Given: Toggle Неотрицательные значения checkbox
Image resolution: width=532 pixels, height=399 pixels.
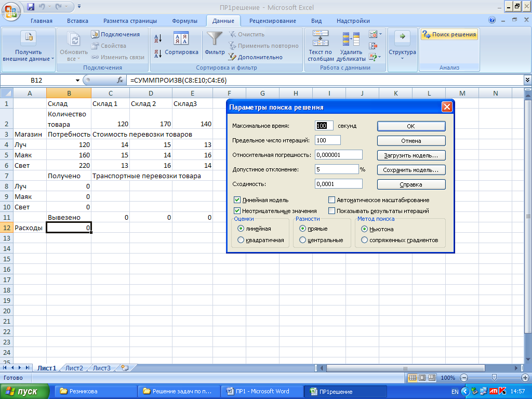Looking at the screenshot, I should click(x=237, y=211).
